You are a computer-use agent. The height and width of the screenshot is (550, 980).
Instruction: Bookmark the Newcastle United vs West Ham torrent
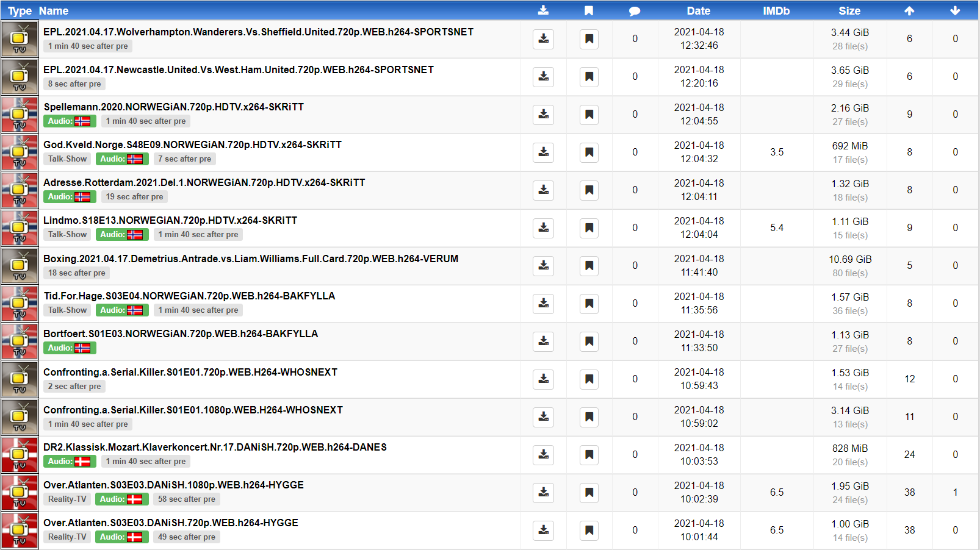(x=589, y=77)
